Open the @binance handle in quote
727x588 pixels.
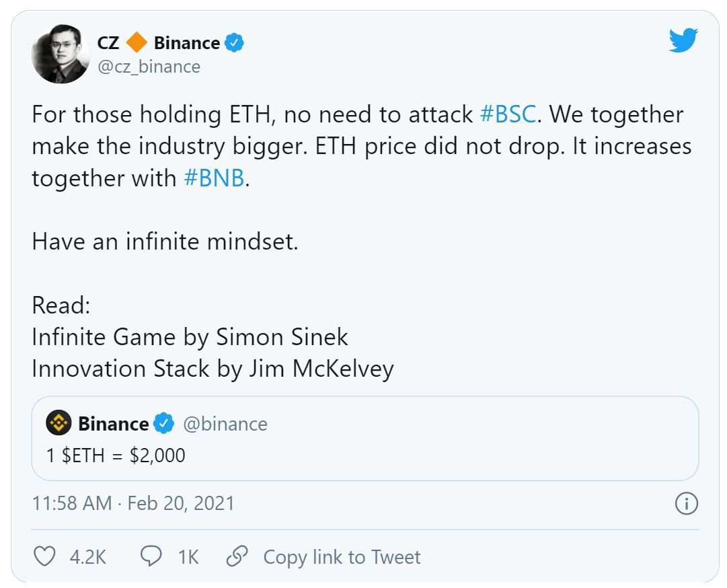coord(225,424)
